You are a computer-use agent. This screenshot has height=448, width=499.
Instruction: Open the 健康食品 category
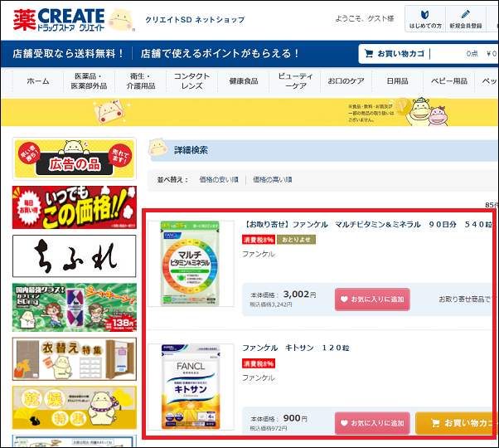pos(244,81)
